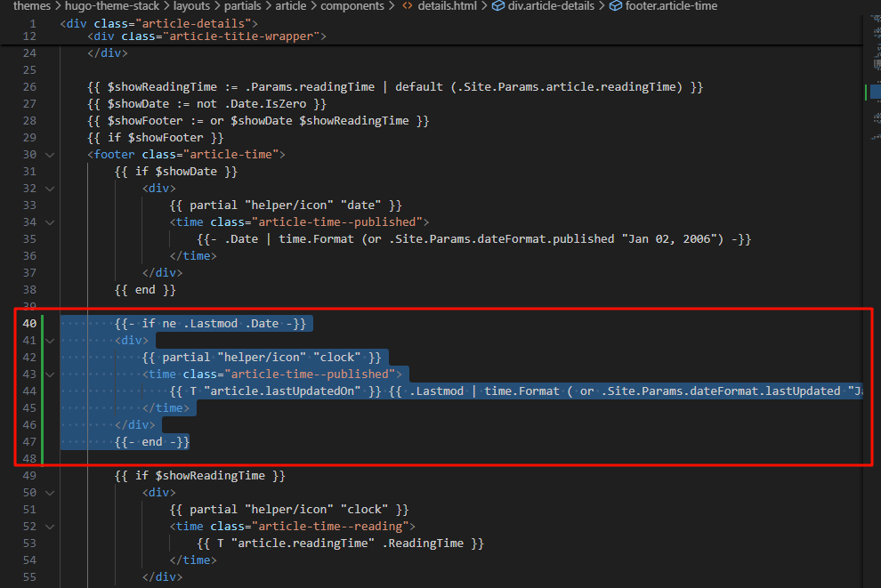Collapse the time element at line 34

pos(50,222)
